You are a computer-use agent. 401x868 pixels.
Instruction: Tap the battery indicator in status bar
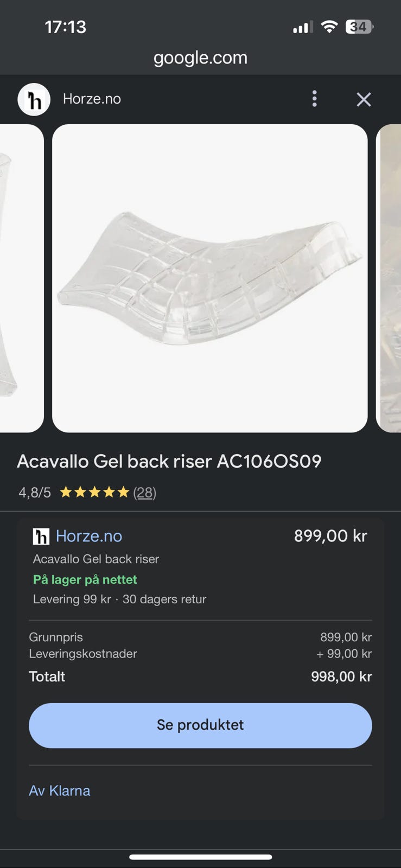coord(360,27)
